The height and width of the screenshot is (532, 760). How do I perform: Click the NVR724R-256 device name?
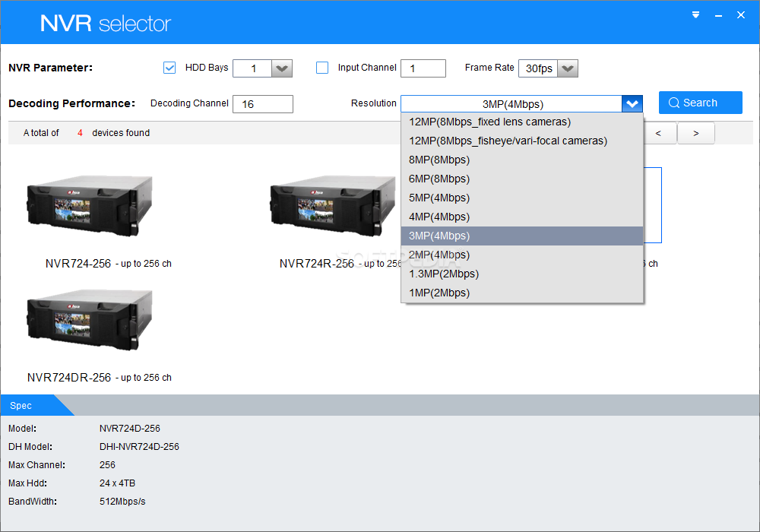point(316,264)
